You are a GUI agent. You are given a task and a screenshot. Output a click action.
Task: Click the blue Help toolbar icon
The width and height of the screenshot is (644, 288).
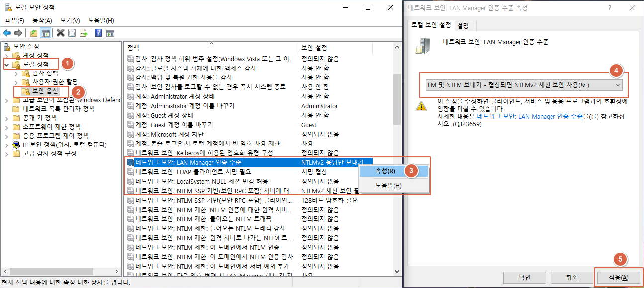coord(98,33)
